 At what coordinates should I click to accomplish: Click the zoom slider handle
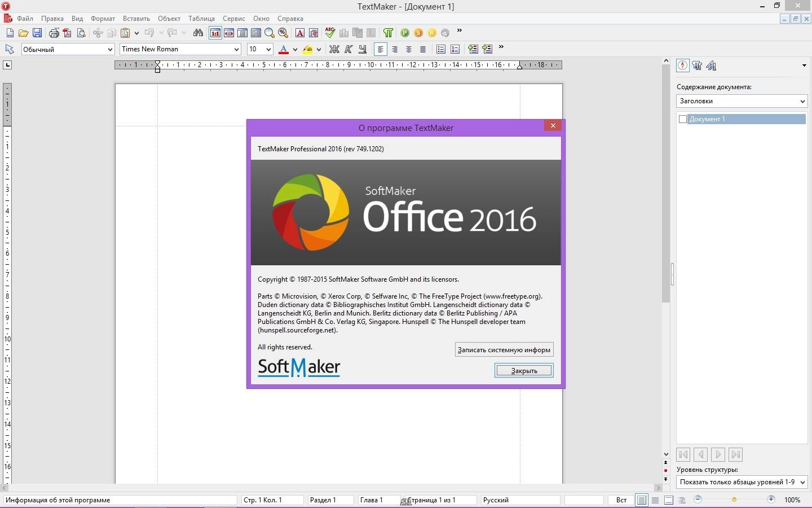pyautogui.click(x=734, y=500)
